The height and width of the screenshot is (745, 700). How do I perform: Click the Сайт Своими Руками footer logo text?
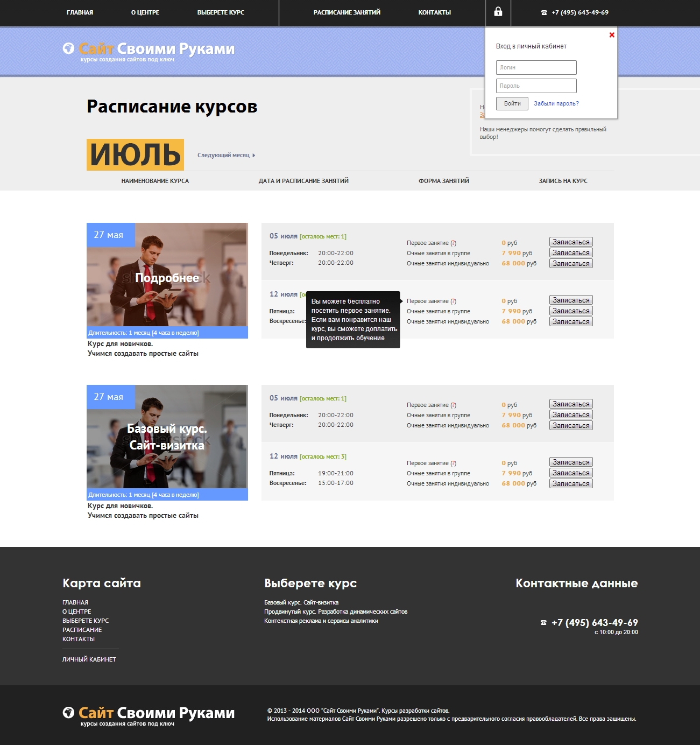coord(157,713)
